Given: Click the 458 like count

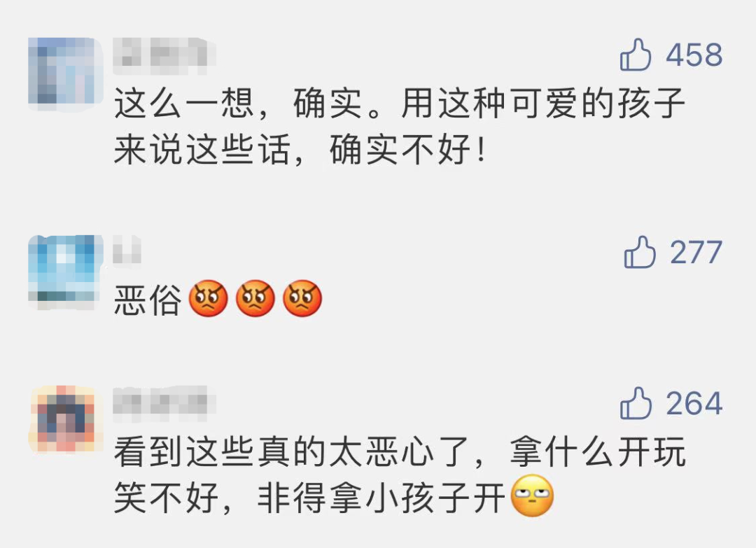Looking at the screenshot, I should [x=694, y=55].
